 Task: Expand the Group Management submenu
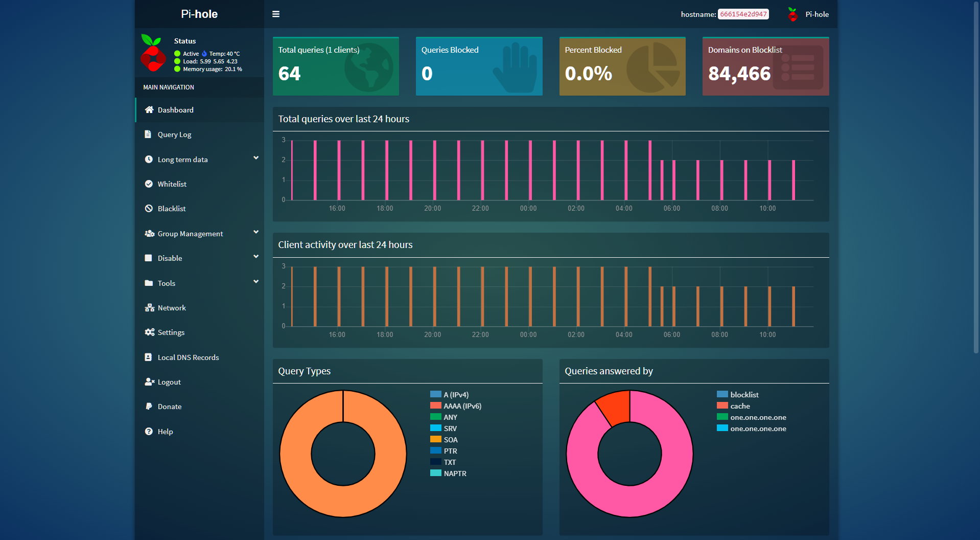[x=256, y=233]
